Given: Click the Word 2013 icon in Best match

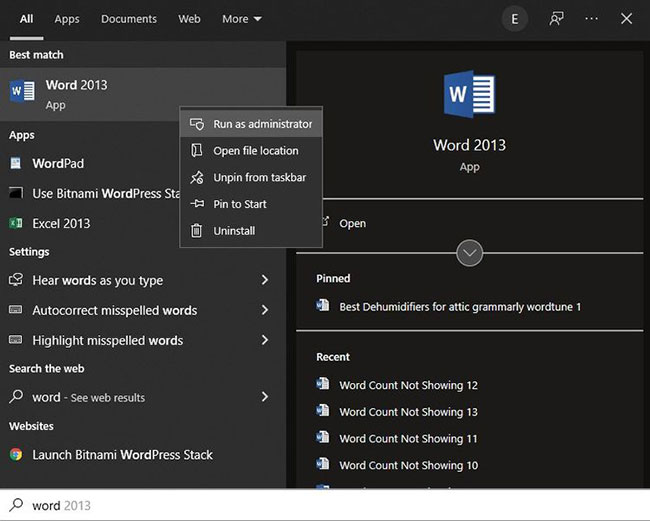Looking at the screenshot, I should coord(22,92).
